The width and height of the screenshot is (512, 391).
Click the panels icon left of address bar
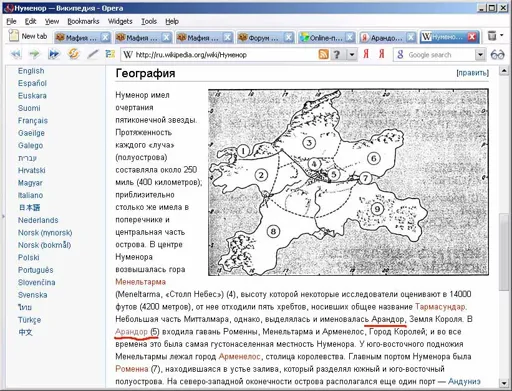pos(110,54)
